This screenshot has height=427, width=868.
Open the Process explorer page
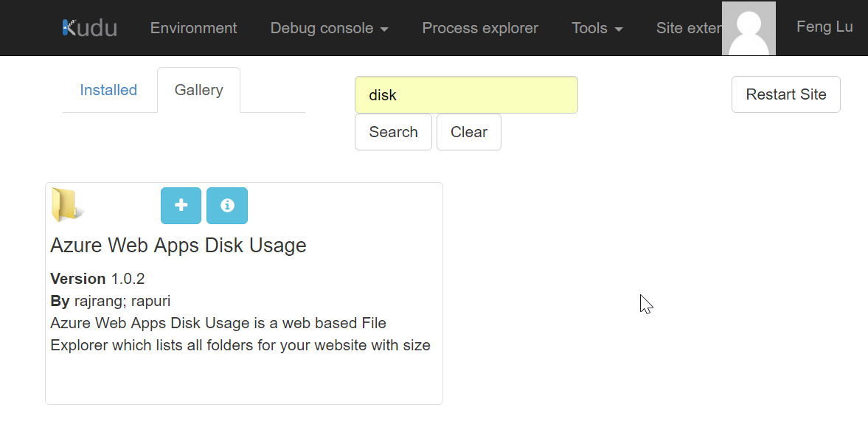[480, 28]
